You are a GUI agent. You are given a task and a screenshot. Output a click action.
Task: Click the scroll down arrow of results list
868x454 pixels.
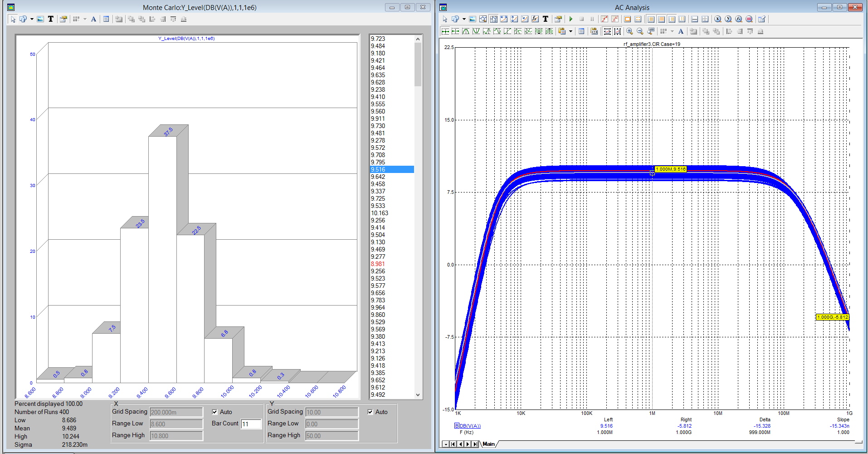pyautogui.click(x=418, y=395)
